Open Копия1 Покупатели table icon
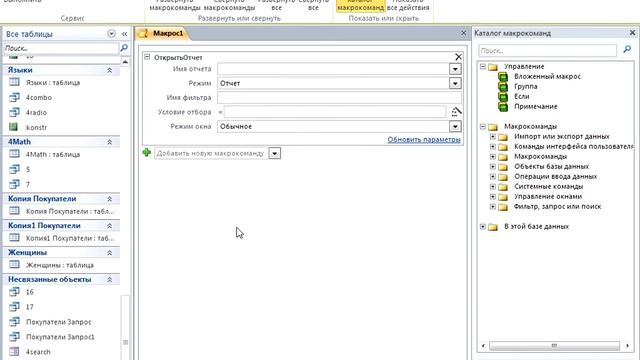Screen dimensions: 640x360 click(14, 238)
